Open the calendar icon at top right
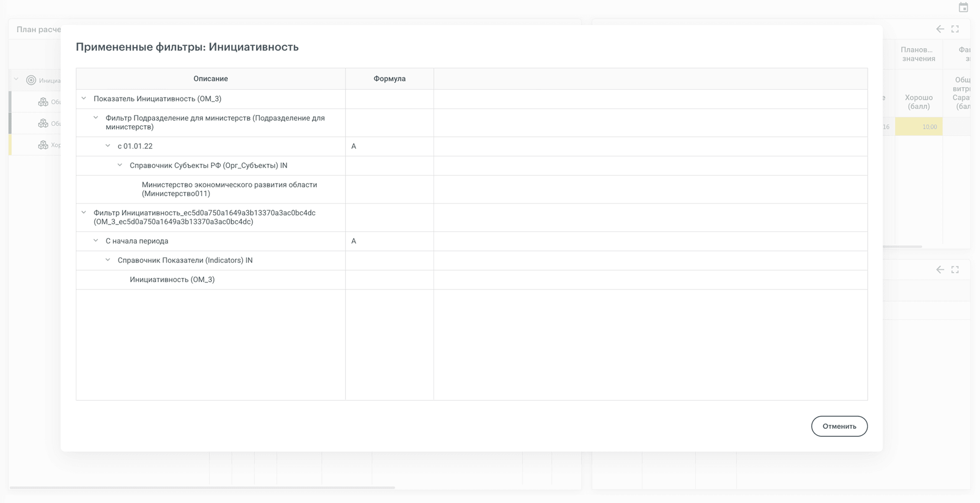This screenshot has height=503, width=980. point(963,7)
